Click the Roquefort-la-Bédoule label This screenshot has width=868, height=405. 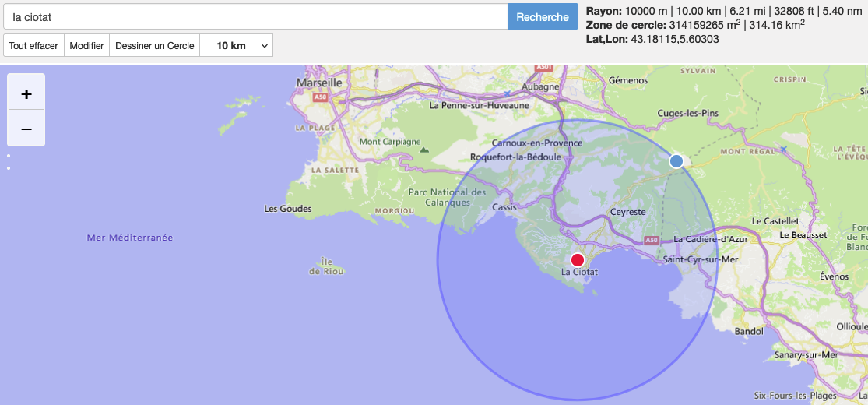point(516,157)
